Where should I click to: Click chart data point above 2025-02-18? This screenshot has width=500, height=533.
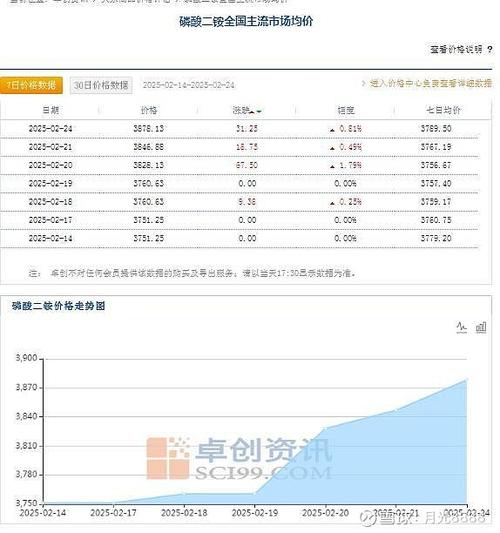[x=184, y=493]
